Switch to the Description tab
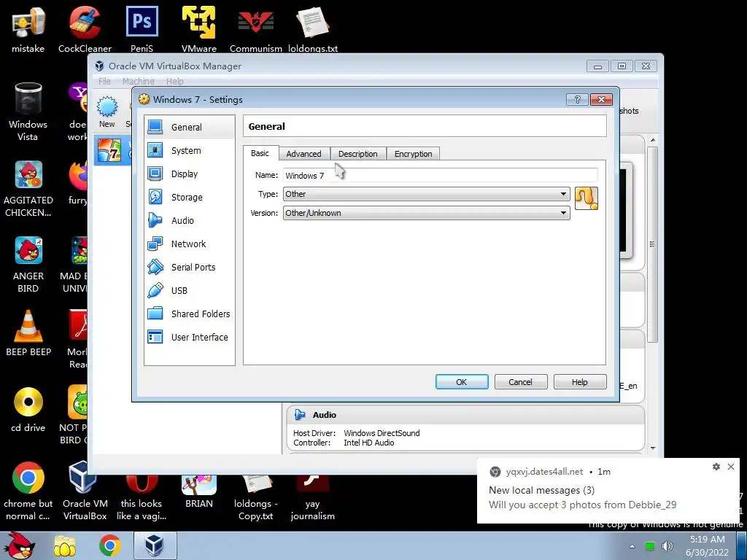This screenshot has width=747, height=560. coord(357,154)
